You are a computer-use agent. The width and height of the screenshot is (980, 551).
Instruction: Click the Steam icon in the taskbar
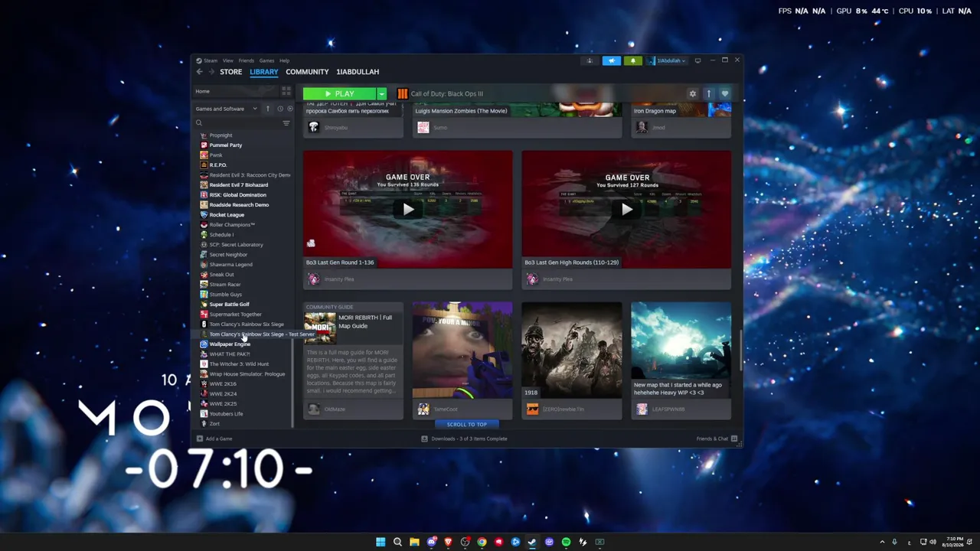click(532, 542)
